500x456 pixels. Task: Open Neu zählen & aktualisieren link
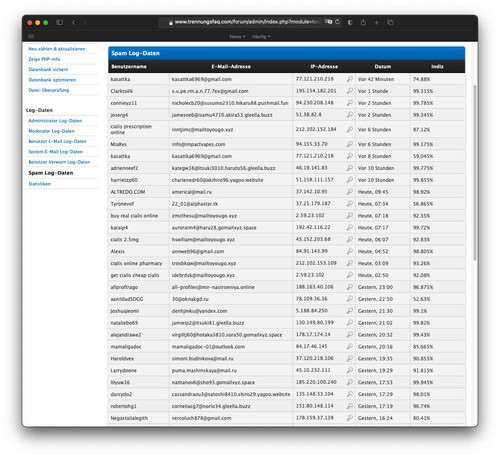pos(57,49)
